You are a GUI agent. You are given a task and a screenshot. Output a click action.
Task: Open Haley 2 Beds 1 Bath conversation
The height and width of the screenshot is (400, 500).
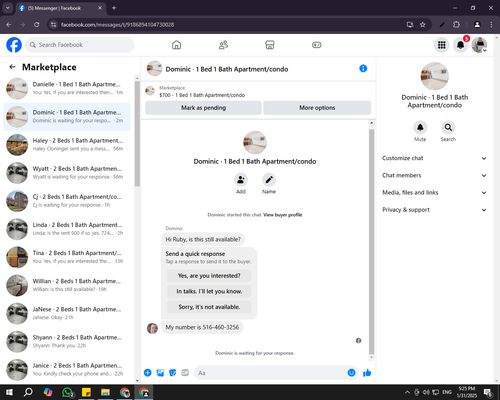[x=67, y=145]
